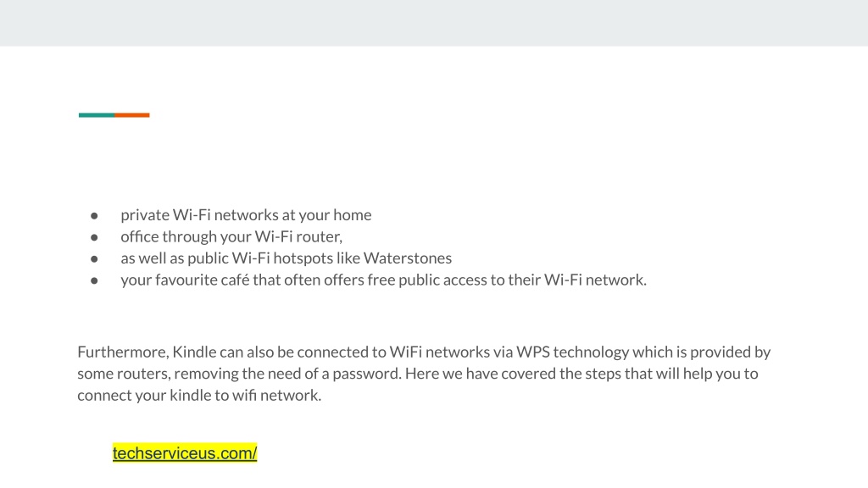
Task: Click the word 'Furthermore' starting the paragraph
Action: pos(123,352)
